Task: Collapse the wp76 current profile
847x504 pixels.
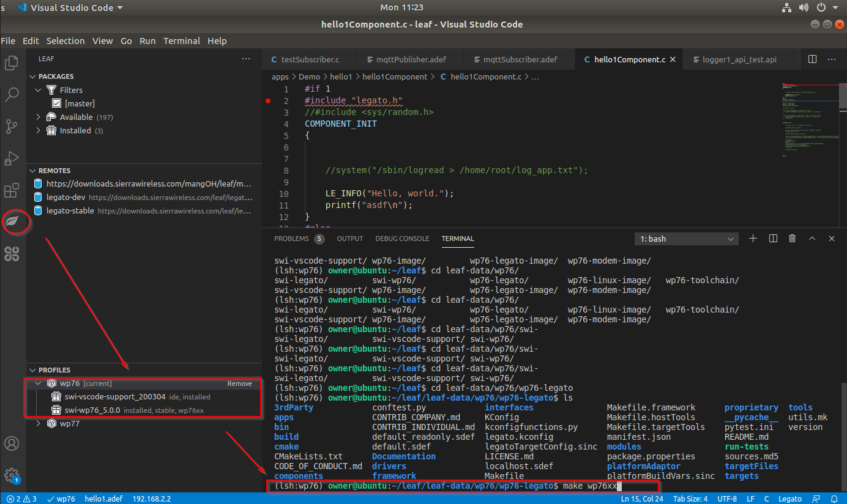Action: click(x=38, y=384)
